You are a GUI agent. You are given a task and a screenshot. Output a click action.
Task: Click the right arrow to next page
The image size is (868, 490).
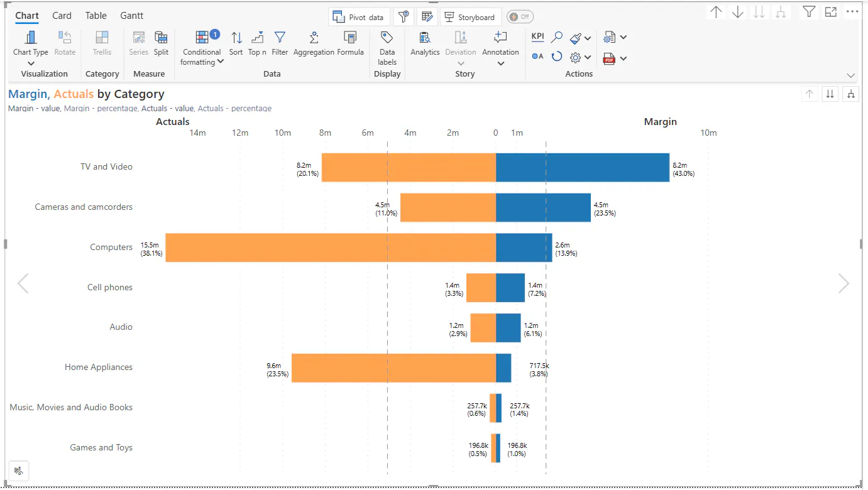pyautogui.click(x=843, y=283)
